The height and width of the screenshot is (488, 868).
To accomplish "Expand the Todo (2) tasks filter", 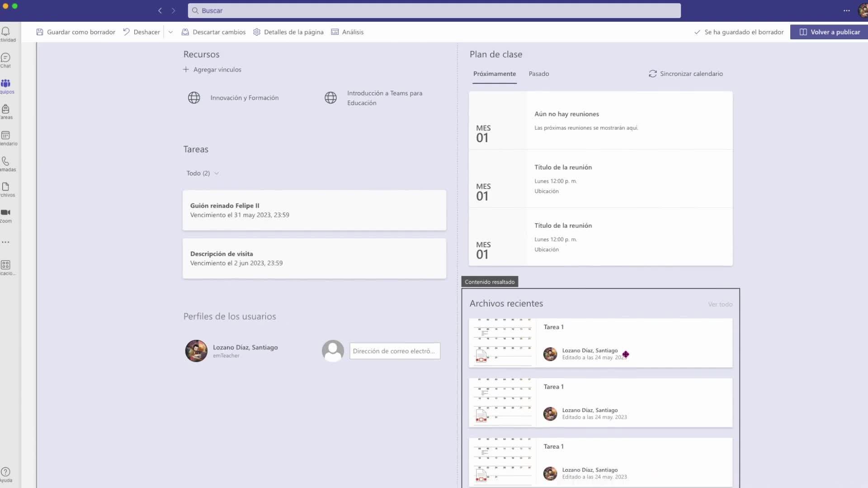I will (203, 173).
